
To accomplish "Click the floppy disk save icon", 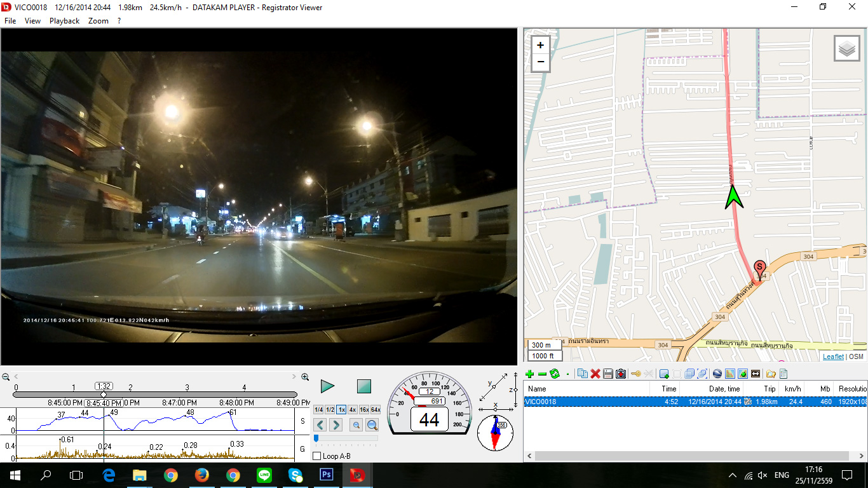I will (x=608, y=374).
